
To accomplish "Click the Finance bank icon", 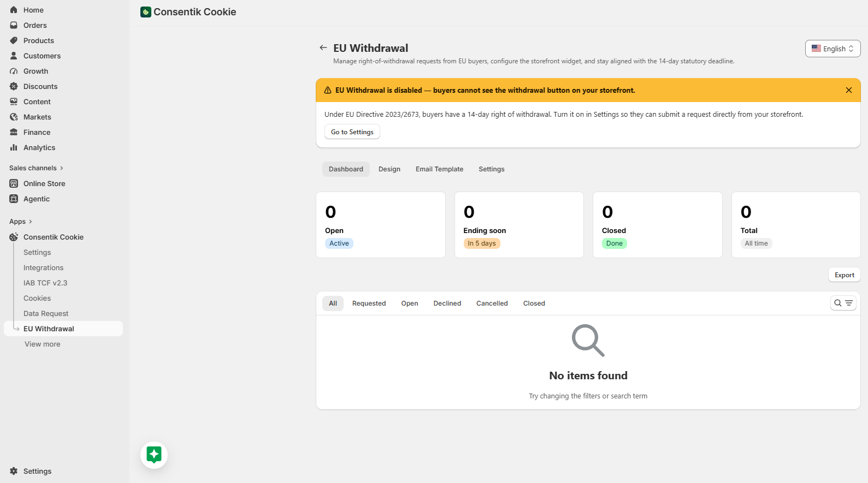I will (14, 132).
